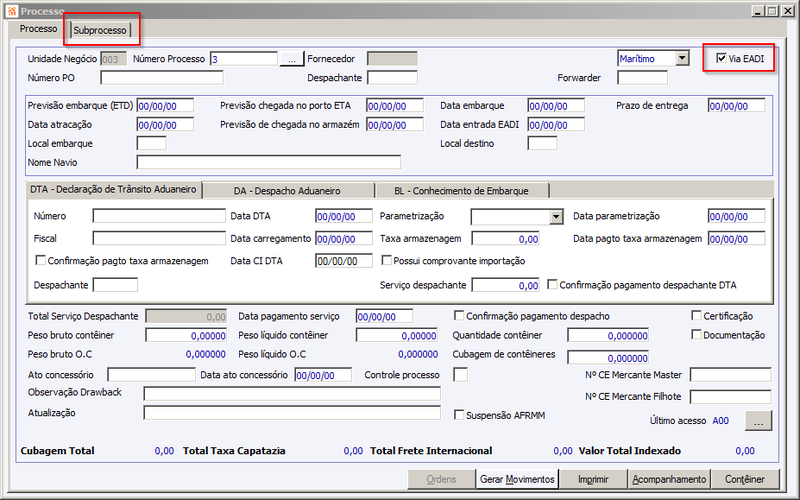Click ellipsis button beside Último acesso
This screenshot has height=500, width=800.
click(x=758, y=421)
